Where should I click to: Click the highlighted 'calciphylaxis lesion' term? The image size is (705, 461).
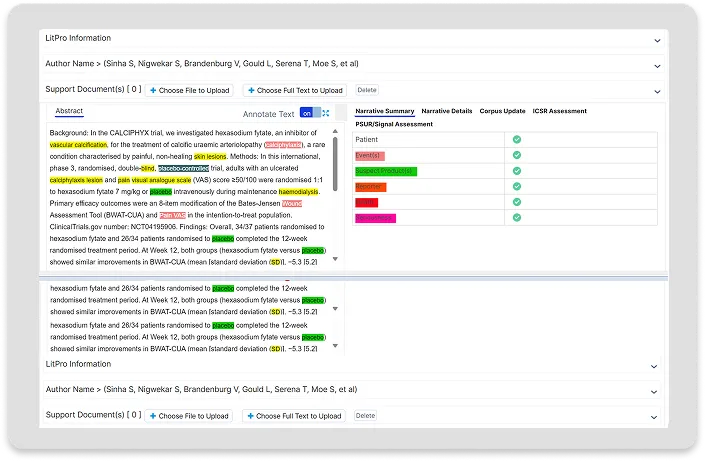click(76, 180)
